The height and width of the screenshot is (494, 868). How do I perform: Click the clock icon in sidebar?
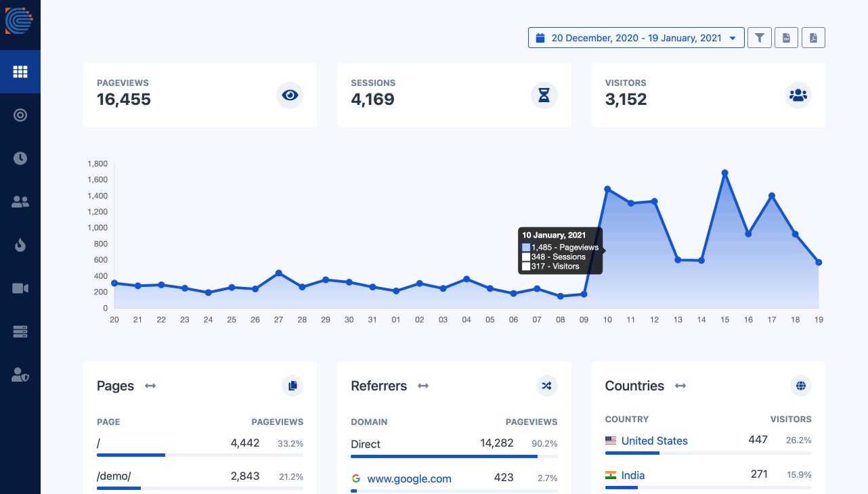pos(20,158)
